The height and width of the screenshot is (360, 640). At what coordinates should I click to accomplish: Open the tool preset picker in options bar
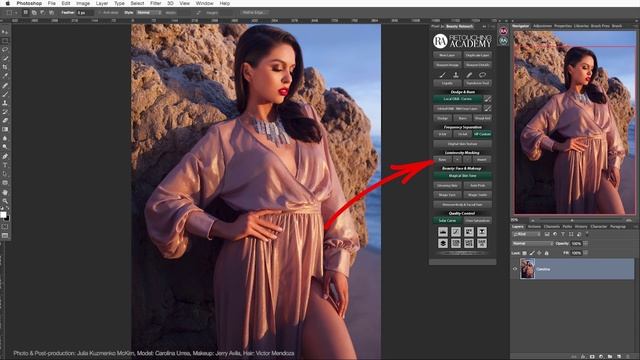coord(11,13)
